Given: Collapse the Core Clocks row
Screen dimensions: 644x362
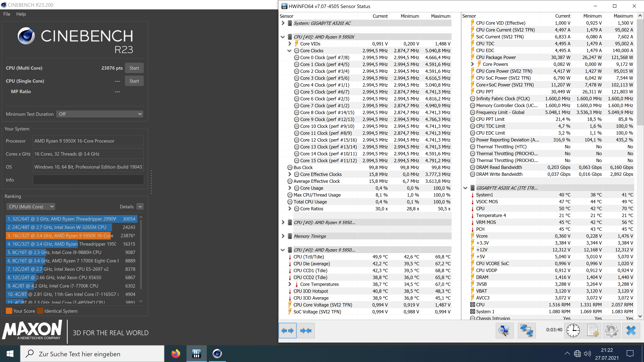Looking at the screenshot, I should tap(289, 51).
